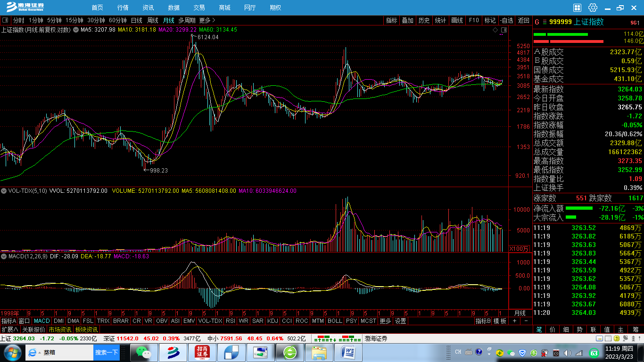Click the minus button in indicator bar

(526, 321)
